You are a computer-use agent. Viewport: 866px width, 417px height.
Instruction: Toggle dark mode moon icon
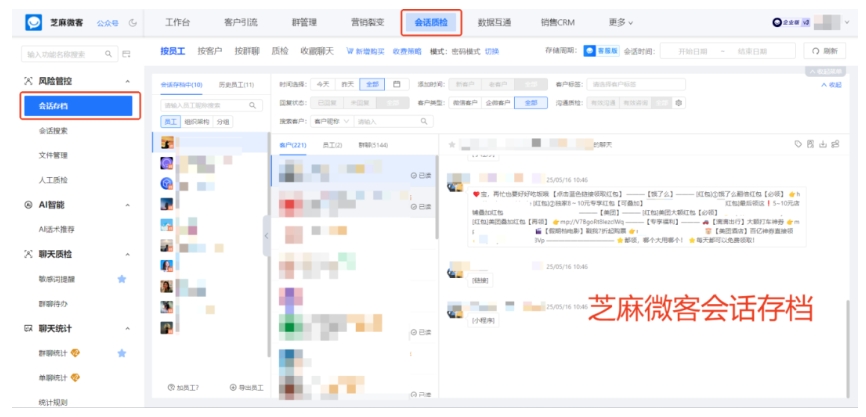[x=133, y=23]
